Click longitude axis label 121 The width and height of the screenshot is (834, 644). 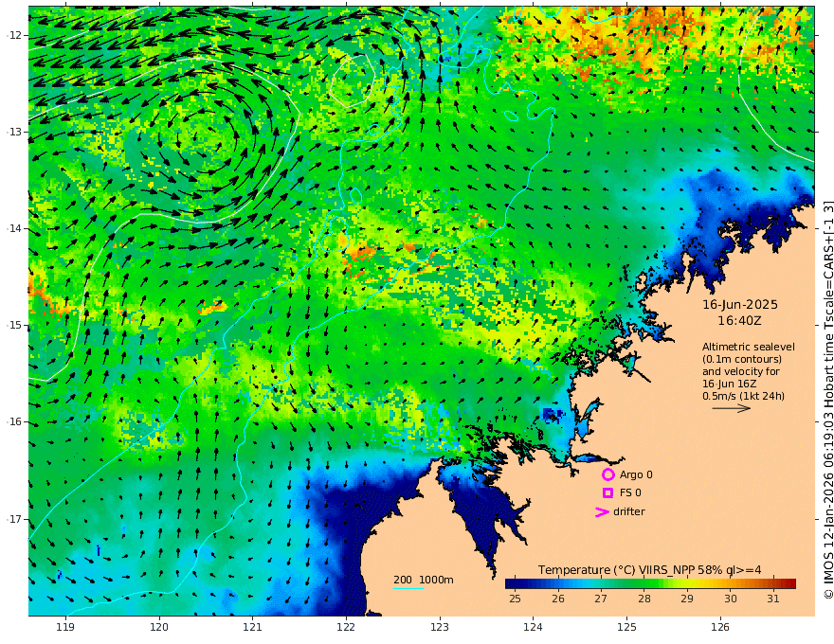pos(252,627)
